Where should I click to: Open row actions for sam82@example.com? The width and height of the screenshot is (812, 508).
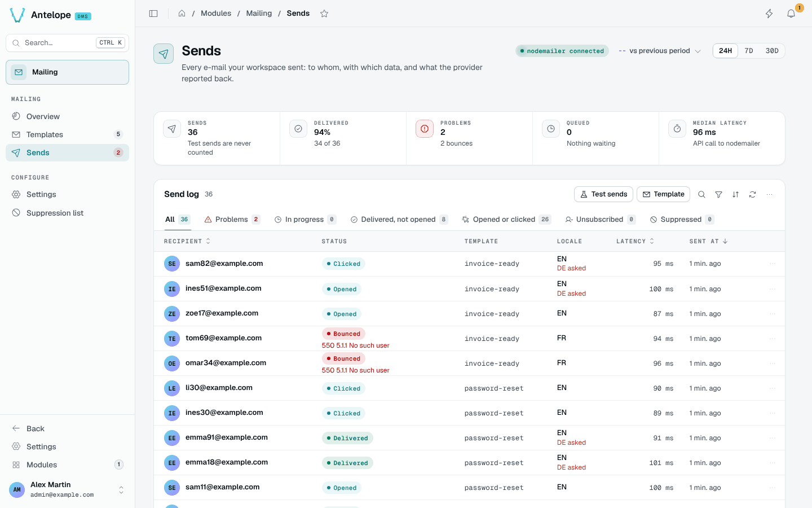[x=773, y=264]
